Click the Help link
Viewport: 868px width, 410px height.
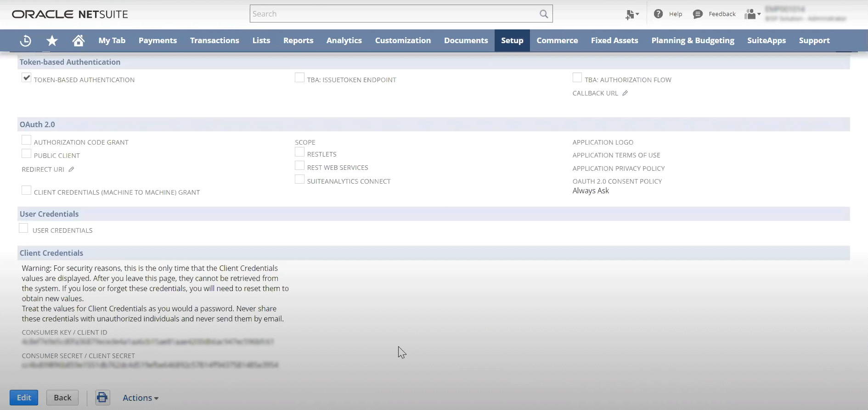point(676,14)
